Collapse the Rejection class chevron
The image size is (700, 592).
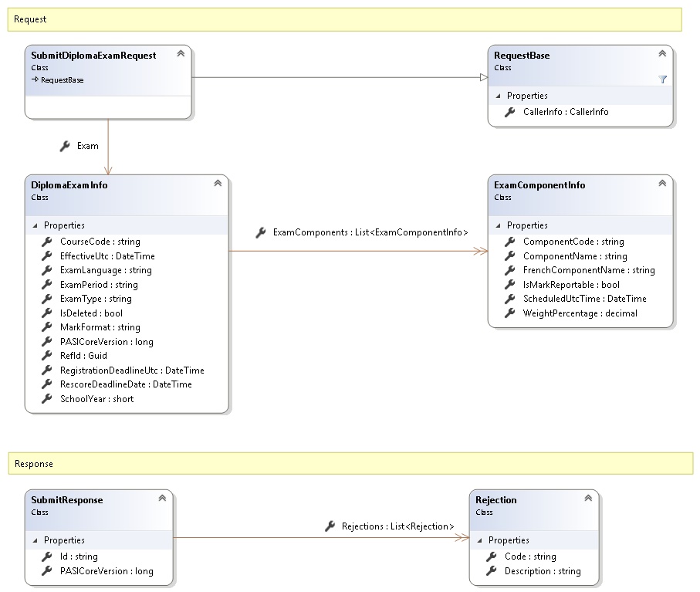588,499
